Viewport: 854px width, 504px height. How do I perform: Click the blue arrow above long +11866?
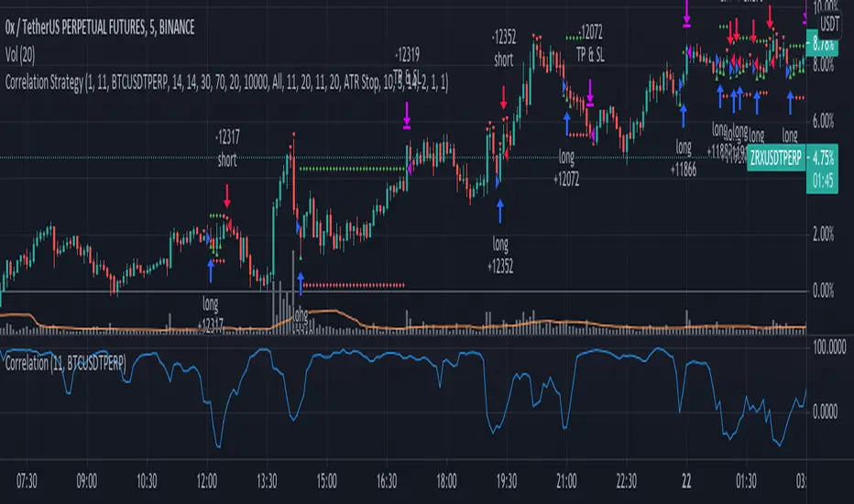(x=684, y=116)
